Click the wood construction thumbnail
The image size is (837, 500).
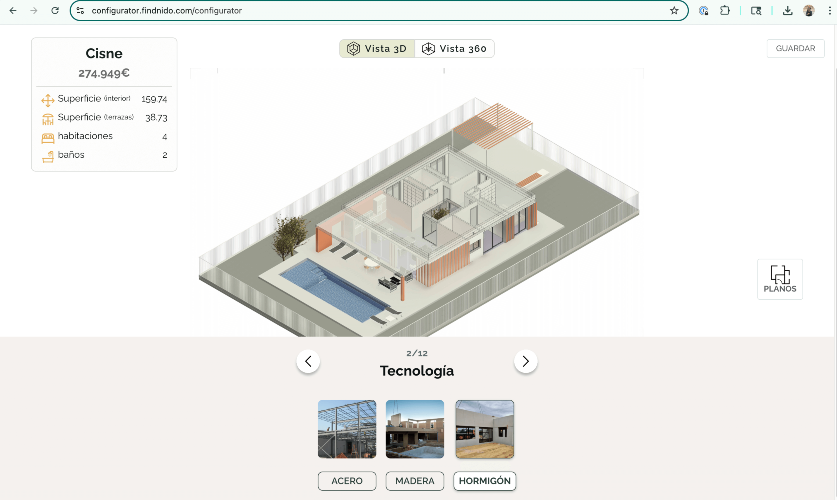click(x=415, y=429)
